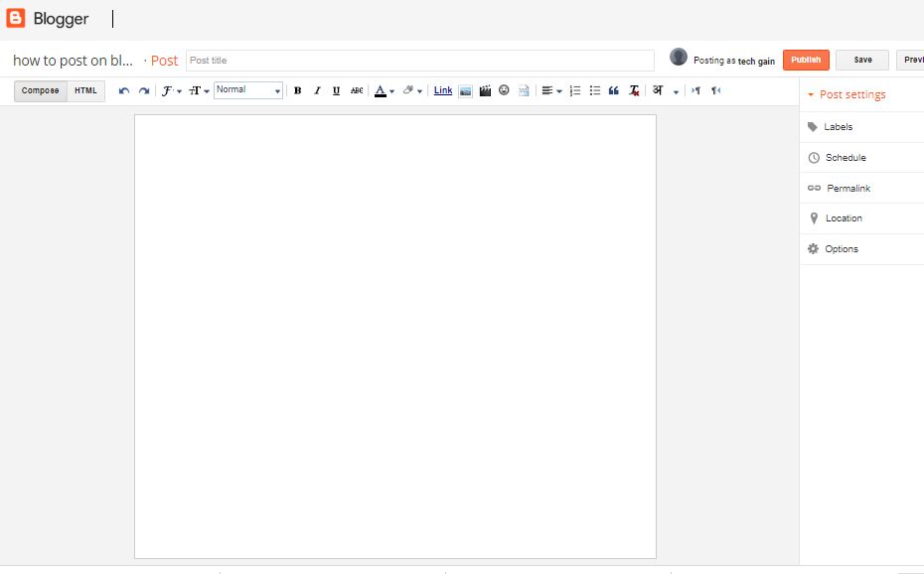
Task: Undo the last edit
Action: pyautogui.click(x=122, y=90)
